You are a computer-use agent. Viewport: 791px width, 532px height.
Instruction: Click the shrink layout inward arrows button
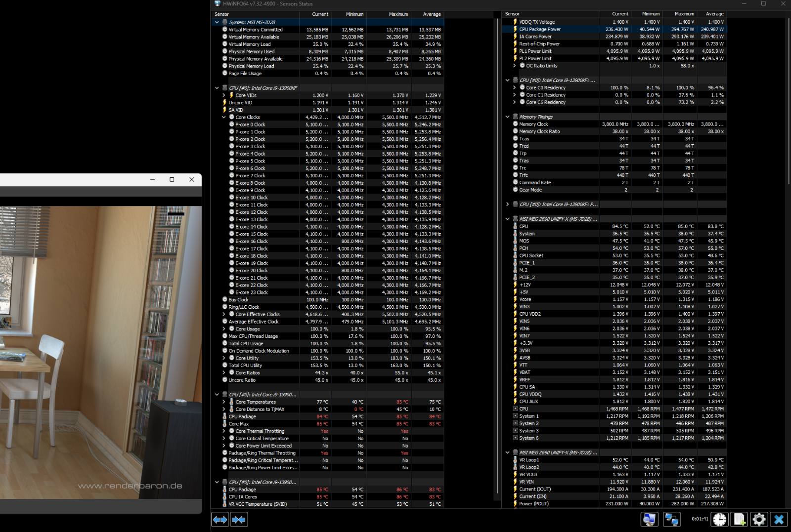239,519
